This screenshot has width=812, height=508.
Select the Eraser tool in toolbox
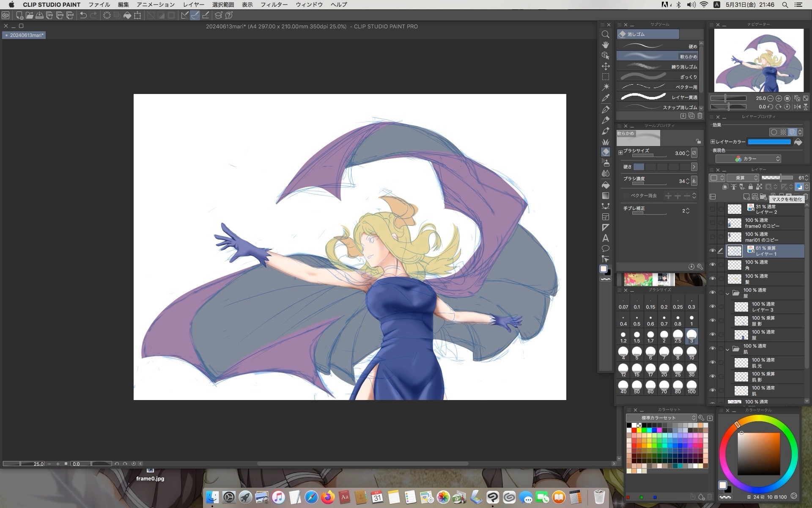606,152
